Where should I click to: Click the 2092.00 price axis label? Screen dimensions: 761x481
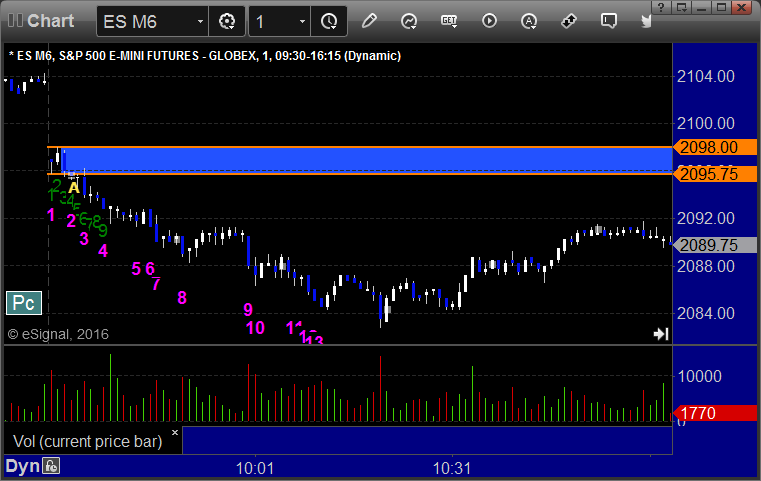pos(706,218)
